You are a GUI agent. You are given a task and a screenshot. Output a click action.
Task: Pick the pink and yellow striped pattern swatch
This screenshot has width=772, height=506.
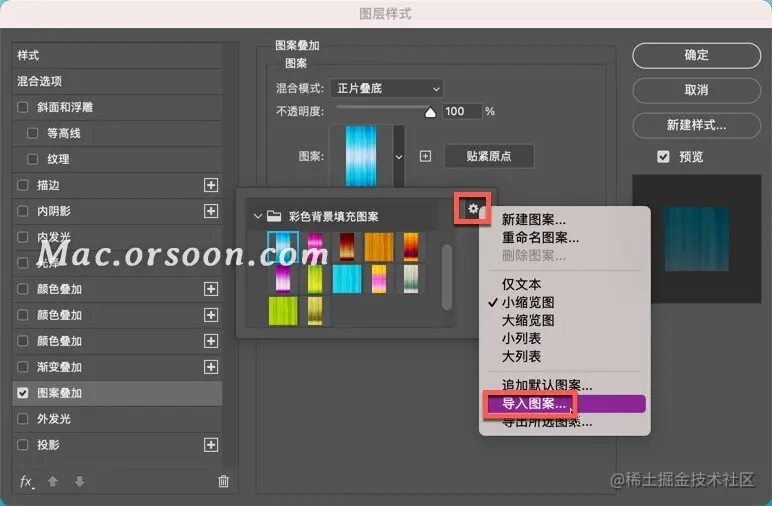(x=379, y=279)
